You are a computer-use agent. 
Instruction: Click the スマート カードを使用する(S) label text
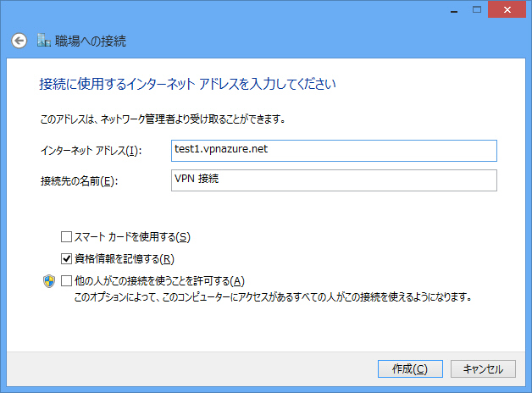(132, 236)
